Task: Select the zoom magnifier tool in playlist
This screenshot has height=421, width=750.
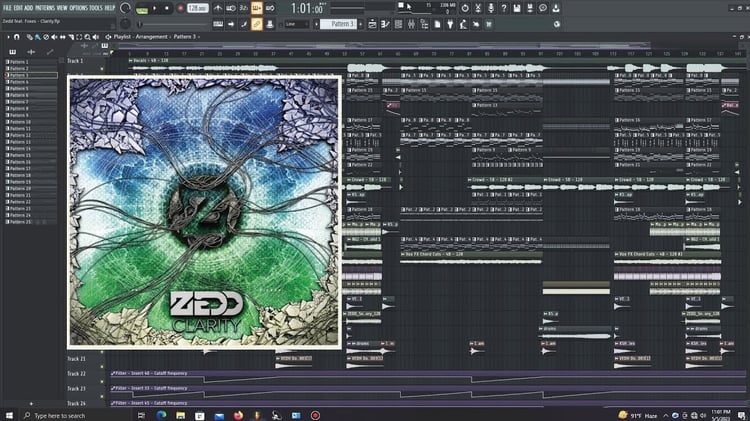Action: coord(88,37)
